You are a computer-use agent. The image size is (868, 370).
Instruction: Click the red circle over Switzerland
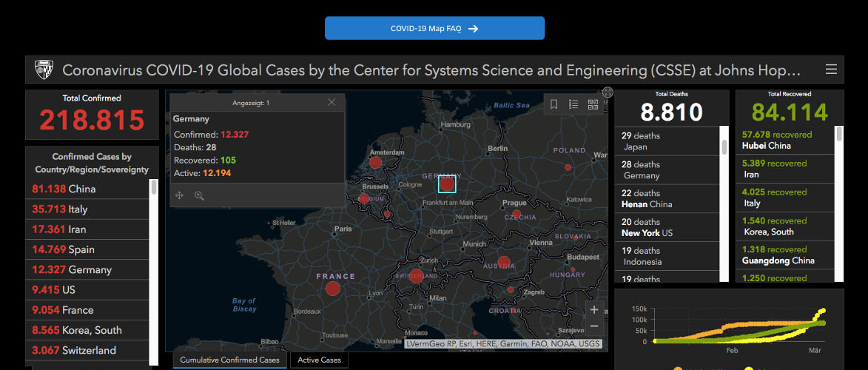[417, 276]
